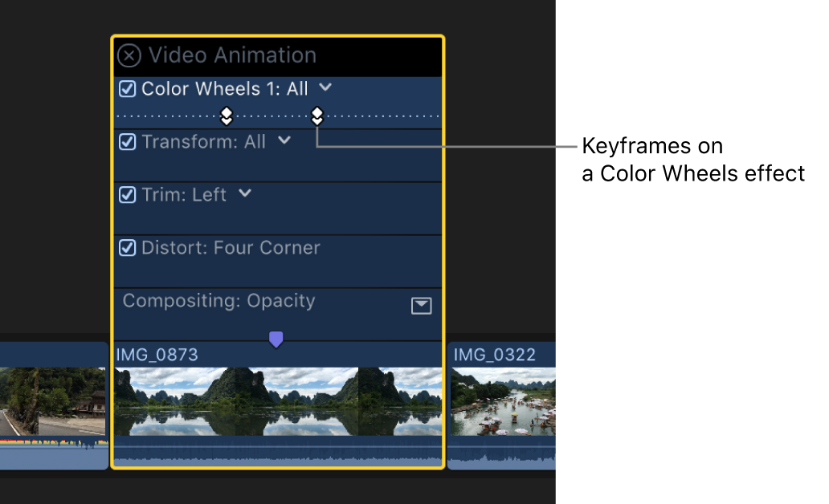The width and height of the screenshot is (829, 504).
Task: Select the first keyframe on Color Wheels track
Action: pyautogui.click(x=227, y=116)
